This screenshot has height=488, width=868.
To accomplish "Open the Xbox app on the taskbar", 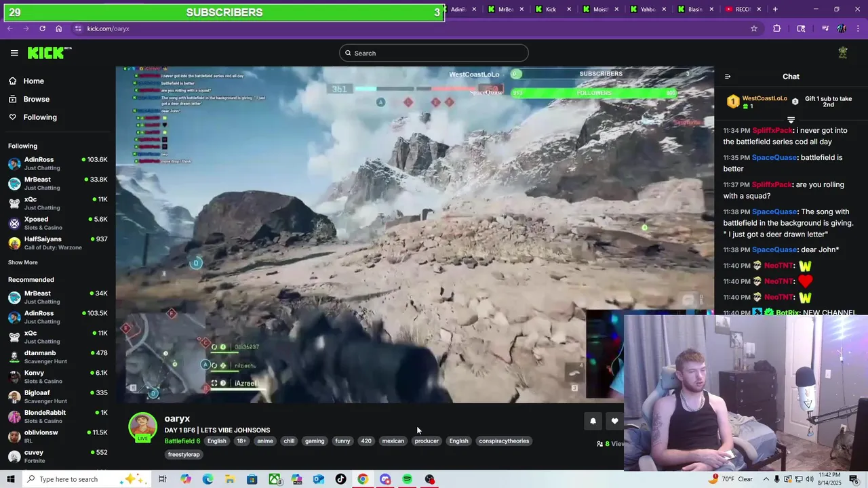I will [275, 479].
